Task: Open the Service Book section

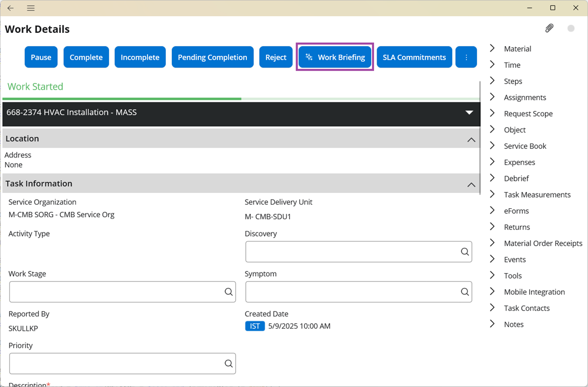Action: point(525,146)
